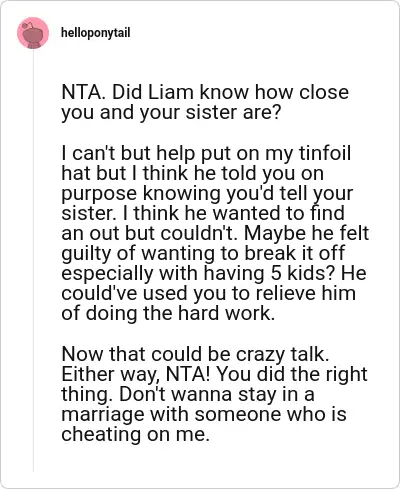Viewport: 400px width, 489px height.
Task: Select the line 'purpose knowing you'd tell your'
Action: pyautogui.click(x=207, y=194)
